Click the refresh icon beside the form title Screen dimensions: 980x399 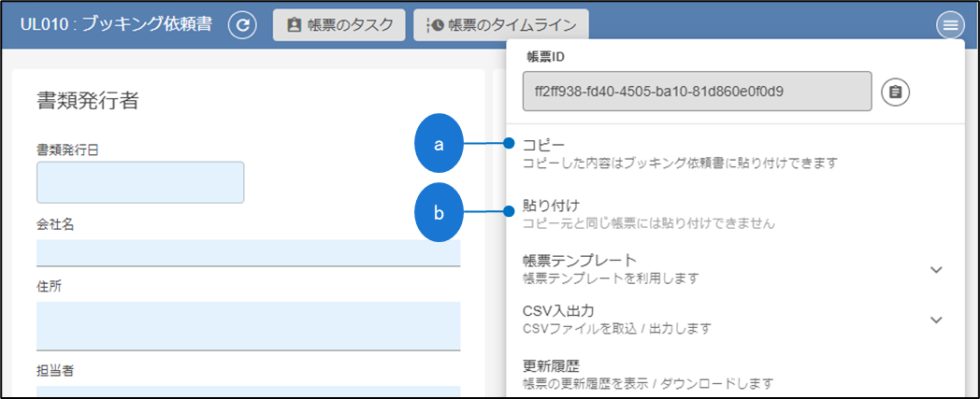point(242,25)
